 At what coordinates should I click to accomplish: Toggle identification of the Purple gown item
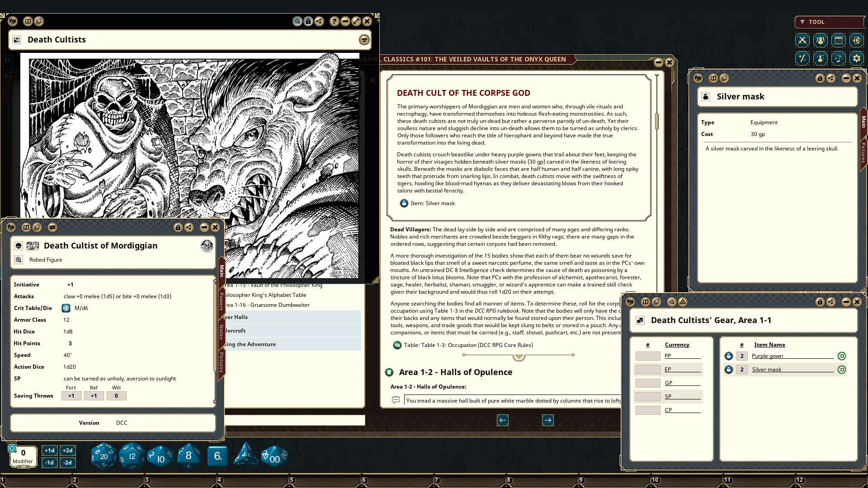(842, 356)
